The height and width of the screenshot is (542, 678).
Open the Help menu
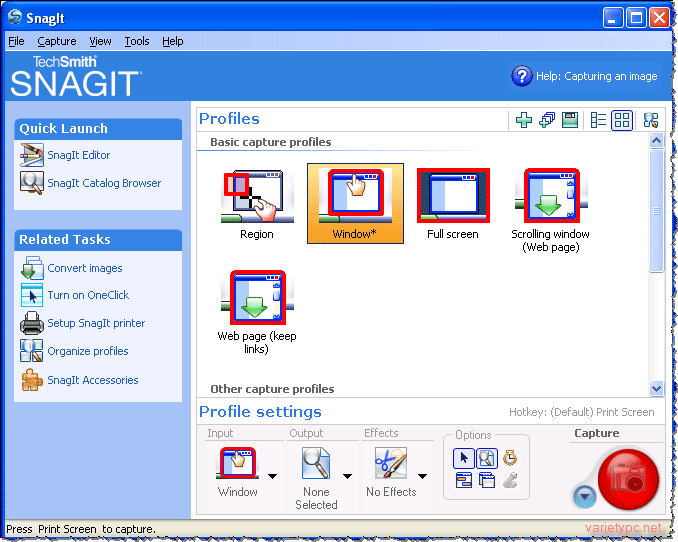[173, 41]
